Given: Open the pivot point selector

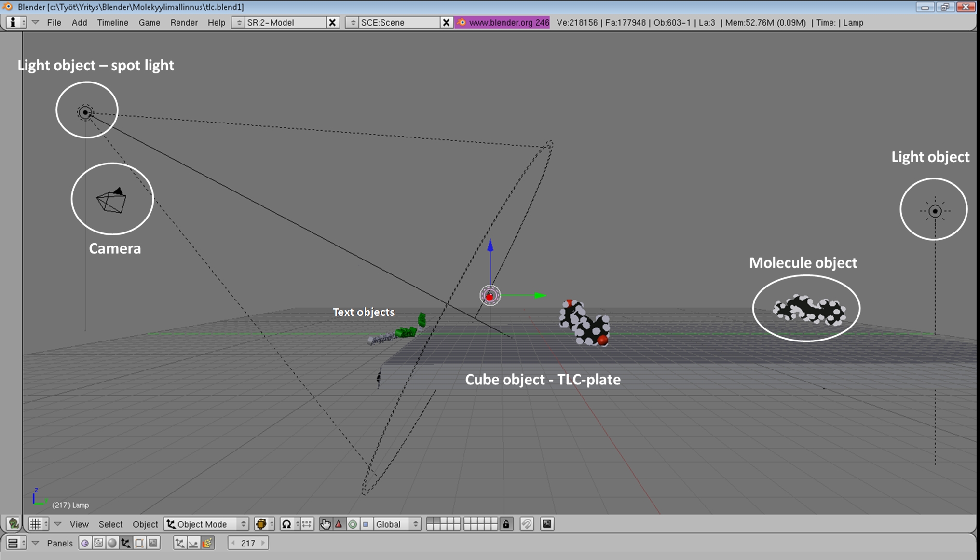Looking at the screenshot, I should click(x=290, y=524).
